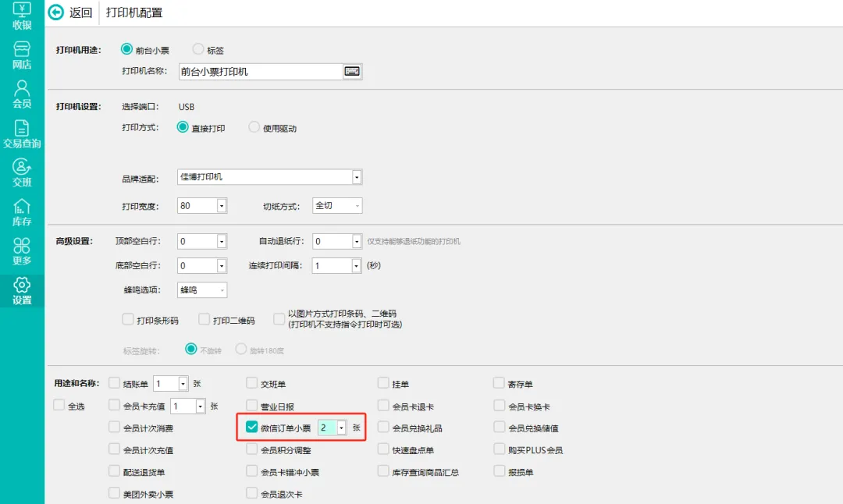843x504 pixels.
Task: Click the 返回 back arrow icon
Action: (56, 12)
